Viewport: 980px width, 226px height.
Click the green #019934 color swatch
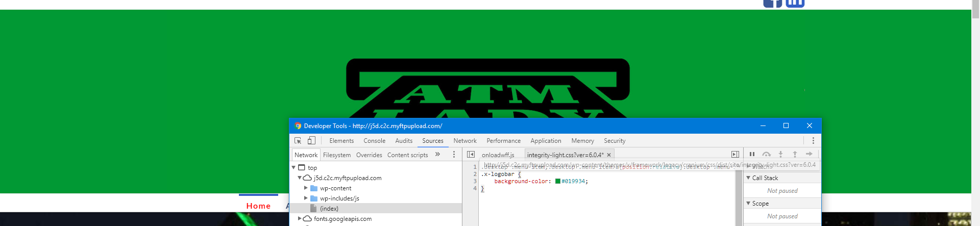click(x=558, y=181)
